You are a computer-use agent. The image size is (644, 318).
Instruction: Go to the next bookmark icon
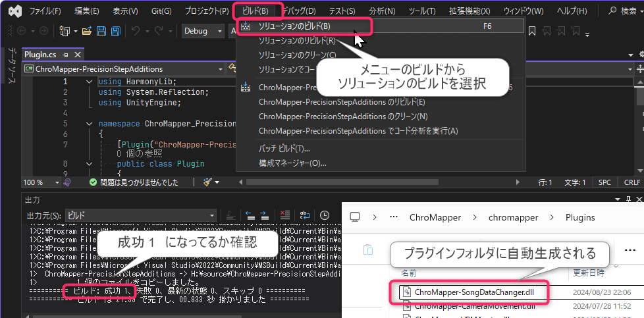pyautogui.click(x=562, y=31)
